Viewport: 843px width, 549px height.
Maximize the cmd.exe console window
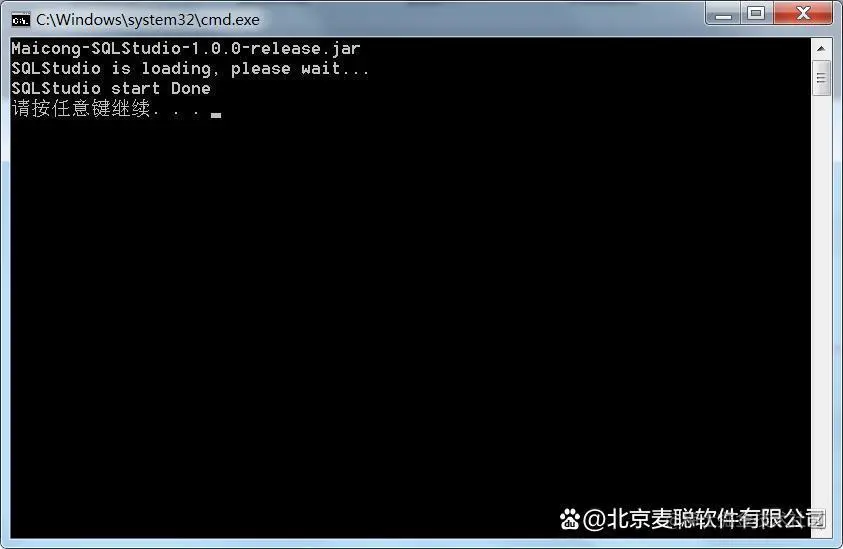coord(756,13)
